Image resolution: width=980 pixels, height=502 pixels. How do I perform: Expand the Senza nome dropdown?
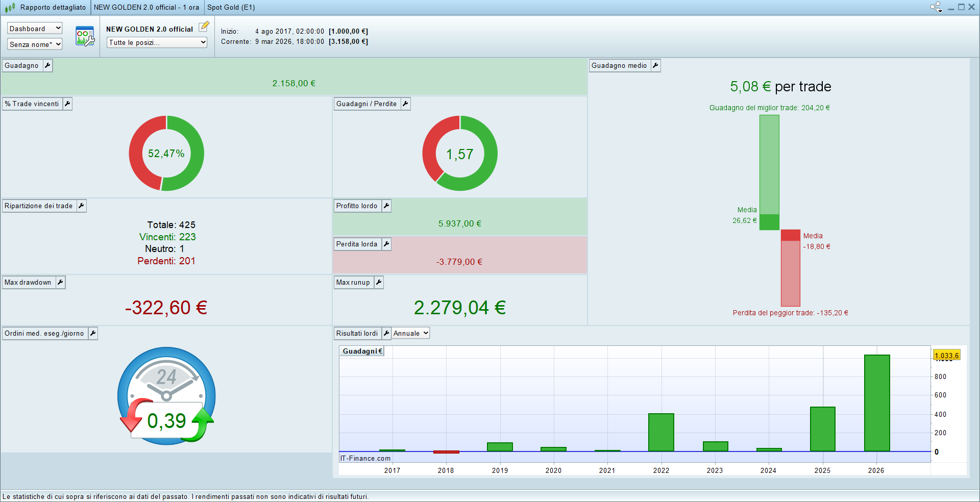coord(35,44)
